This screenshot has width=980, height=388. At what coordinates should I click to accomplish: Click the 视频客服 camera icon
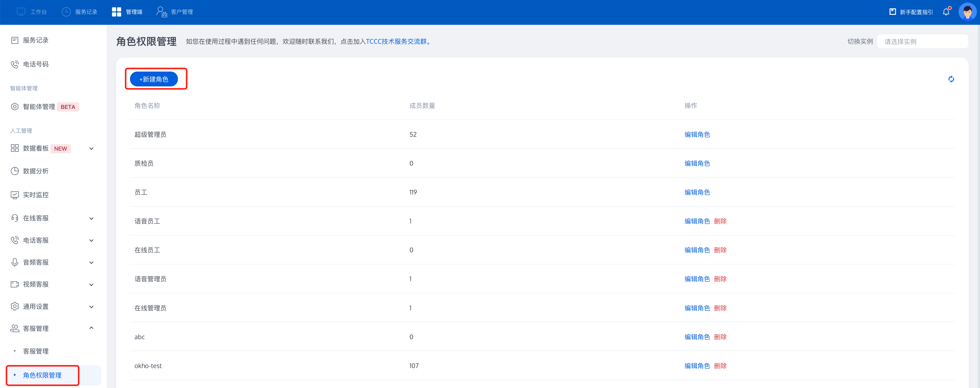[15, 284]
